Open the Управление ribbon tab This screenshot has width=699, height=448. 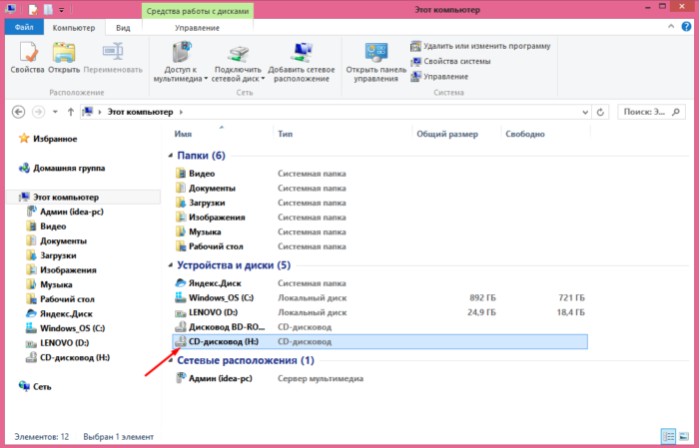point(197,28)
